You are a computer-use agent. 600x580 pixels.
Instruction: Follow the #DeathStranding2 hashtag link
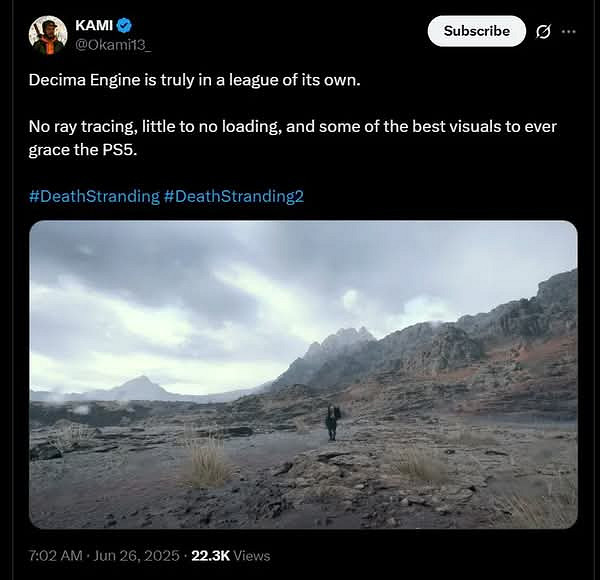point(233,196)
